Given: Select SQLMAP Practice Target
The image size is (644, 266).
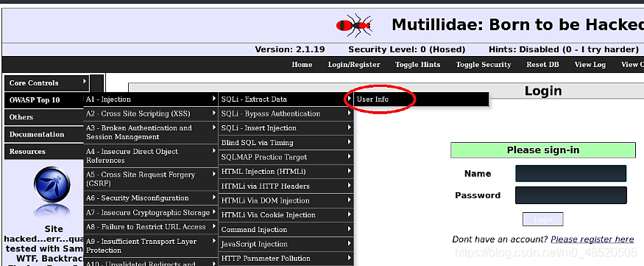Looking at the screenshot, I should pos(286,157).
